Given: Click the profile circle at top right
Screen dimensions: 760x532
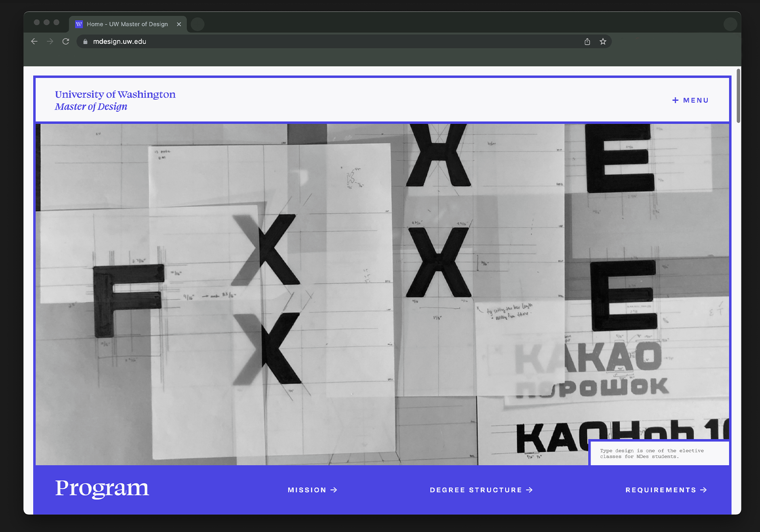Looking at the screenshot, I should (x=730, y=24).
